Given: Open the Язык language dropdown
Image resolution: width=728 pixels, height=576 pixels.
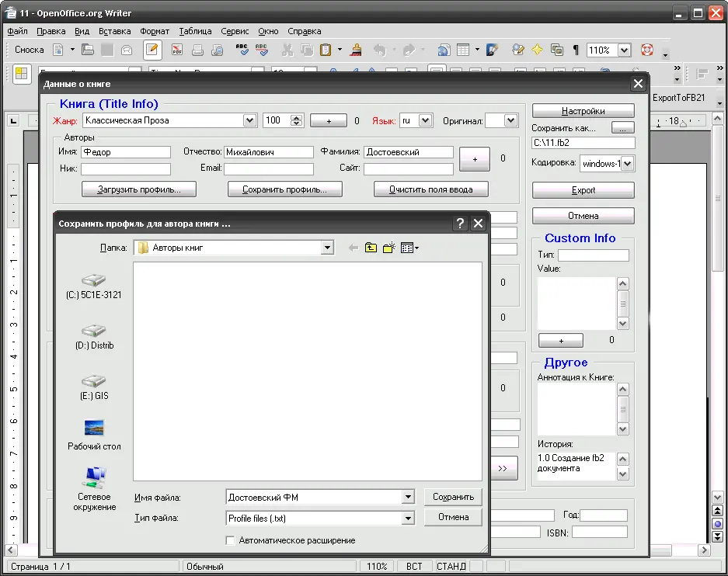Looking at the screenshot, I should click(x=425, y=120).
